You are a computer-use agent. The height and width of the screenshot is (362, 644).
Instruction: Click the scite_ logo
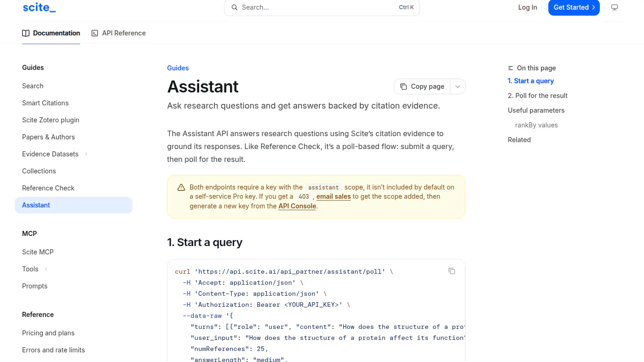(39, 7)
